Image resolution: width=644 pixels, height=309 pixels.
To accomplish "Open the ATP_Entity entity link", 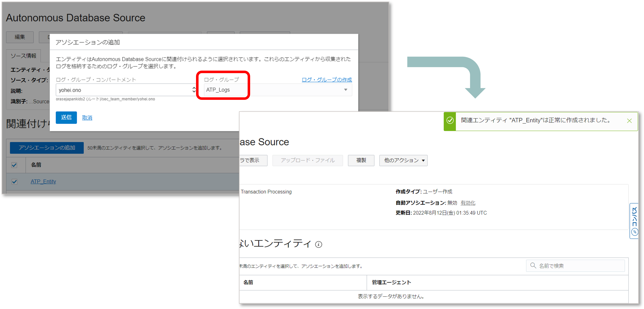I will coord(43,182).
